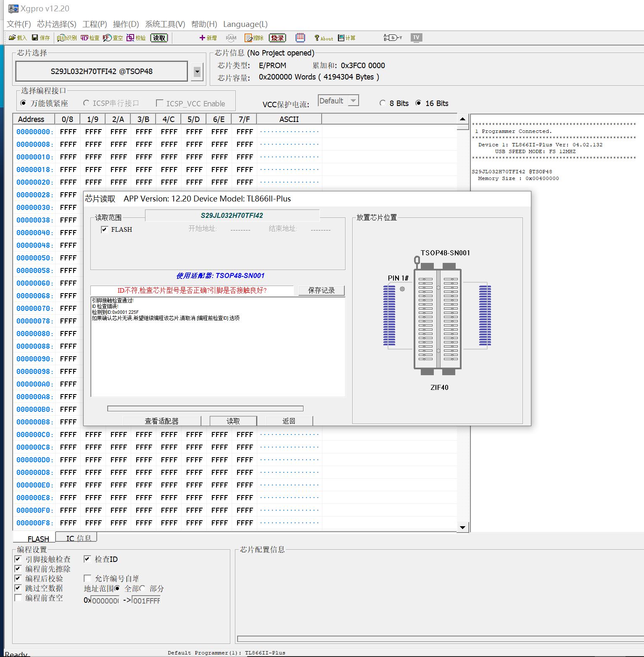Click the 烧录 (Program) toolbar icon
This screenshot has width=644, height=657.
[277, 38]
